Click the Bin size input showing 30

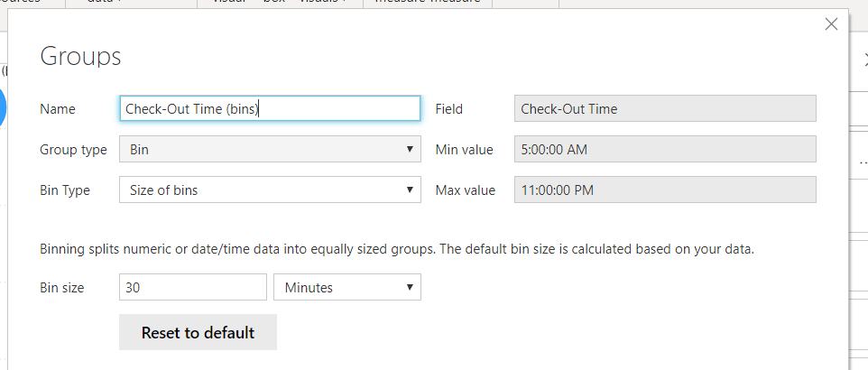coord(193,288)
